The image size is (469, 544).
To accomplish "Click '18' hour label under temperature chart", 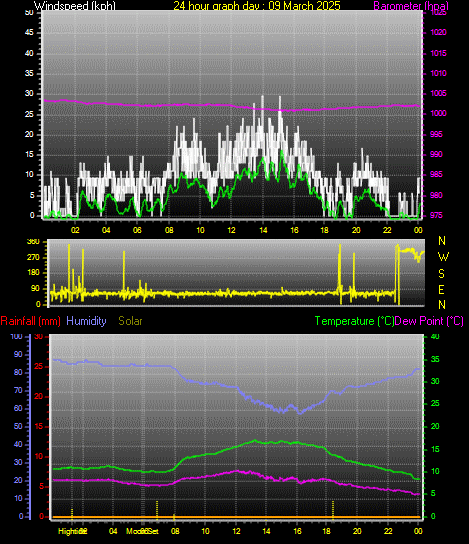I will [x=327, y=531].
